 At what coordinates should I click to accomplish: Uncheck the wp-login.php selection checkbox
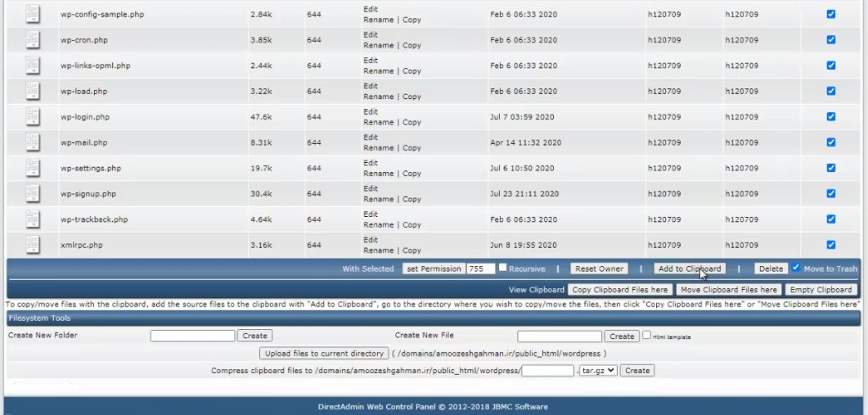[831, 117]
